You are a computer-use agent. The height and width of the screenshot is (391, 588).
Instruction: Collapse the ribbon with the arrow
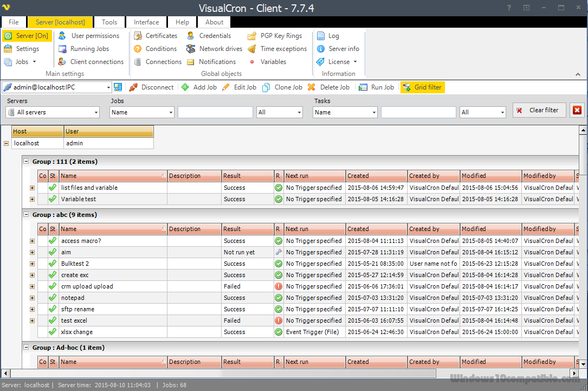578,74
